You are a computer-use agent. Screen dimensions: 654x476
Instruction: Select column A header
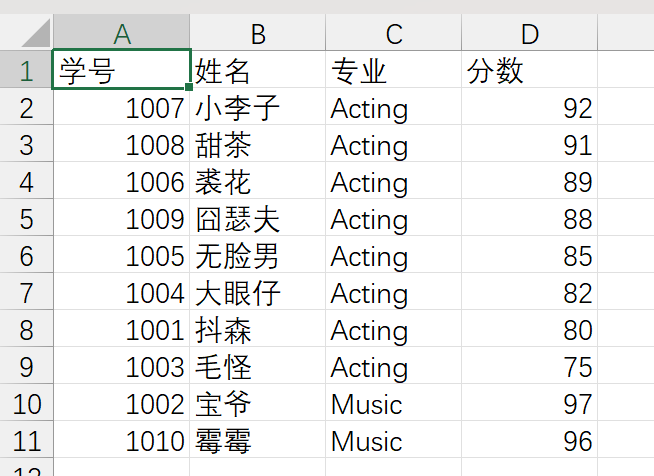click(121, 34)
